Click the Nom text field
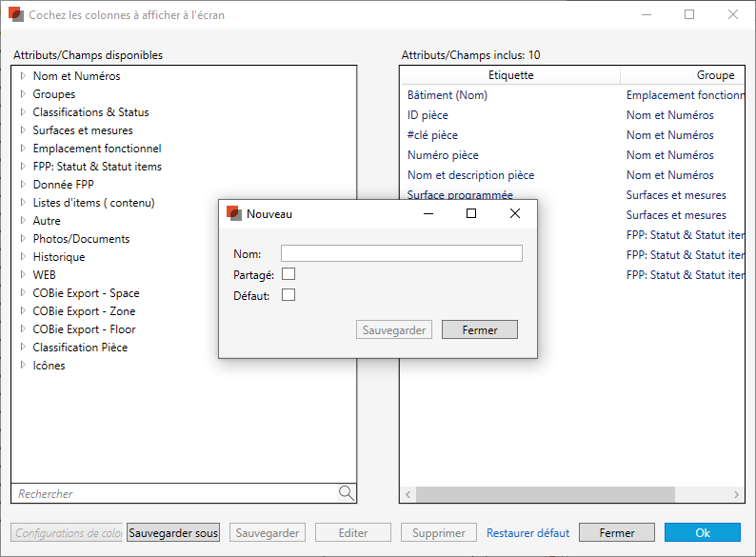The image size is (756, 557). pyautogui.click(x=402, y=253)
